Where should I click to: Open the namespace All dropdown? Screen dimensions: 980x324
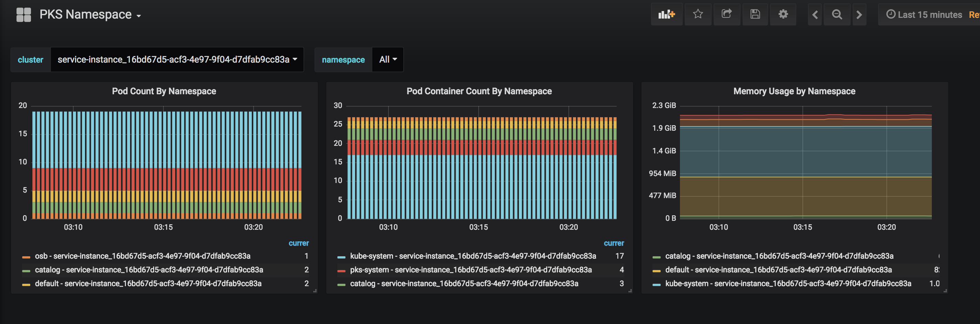click(x=387, y=59)
